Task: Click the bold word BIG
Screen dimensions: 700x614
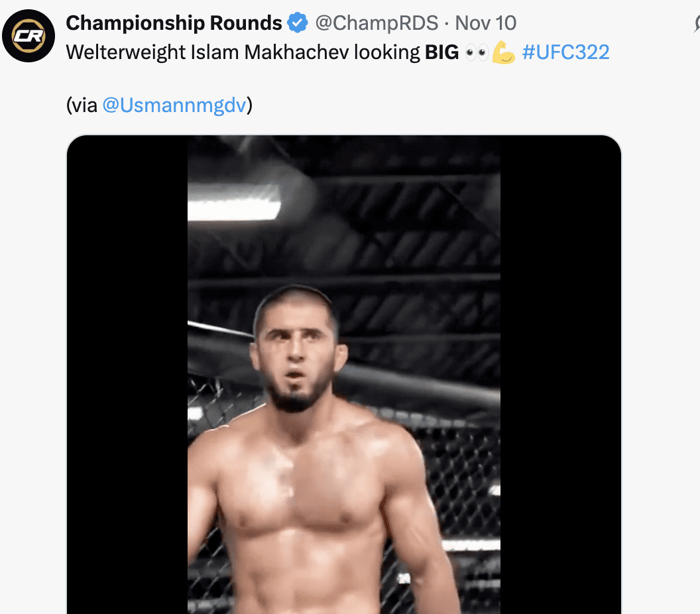Action: [442, 53]
